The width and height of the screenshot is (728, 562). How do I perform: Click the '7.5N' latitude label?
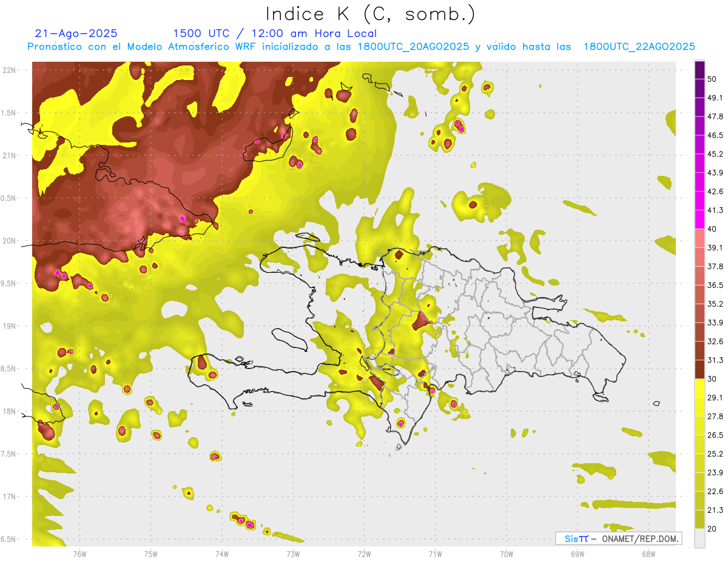click(x=10, y=454)
